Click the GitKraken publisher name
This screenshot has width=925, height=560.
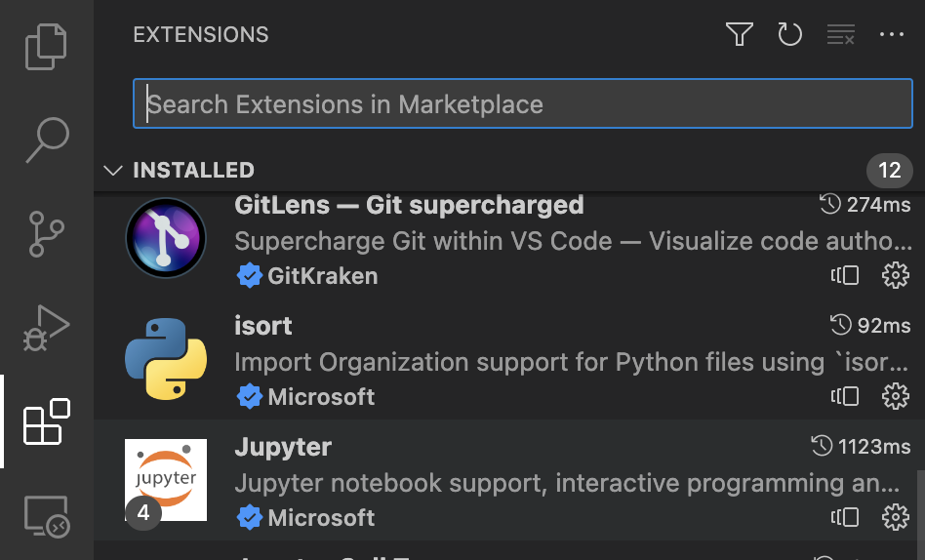322,276
